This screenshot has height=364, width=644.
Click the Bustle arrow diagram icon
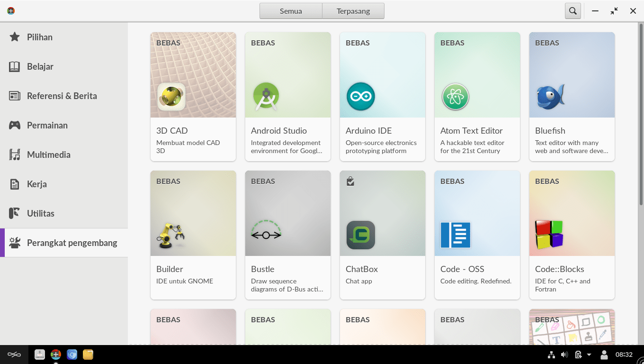click(266, 230)
